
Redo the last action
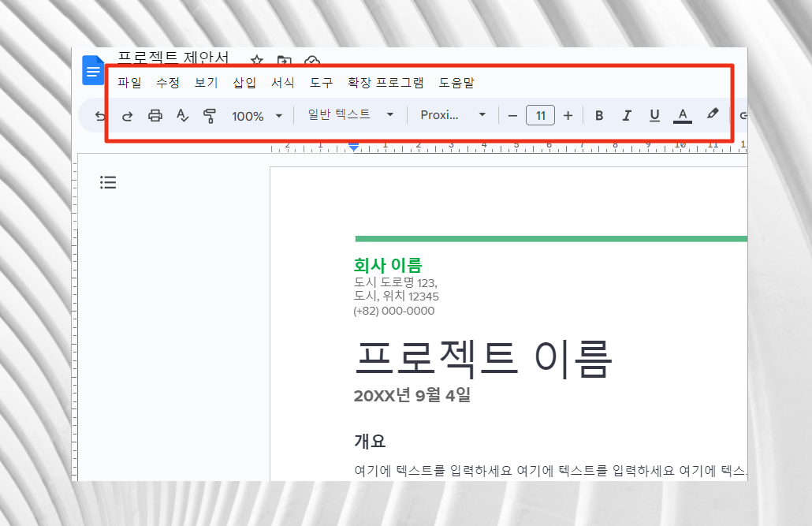[x=128, y=116]
